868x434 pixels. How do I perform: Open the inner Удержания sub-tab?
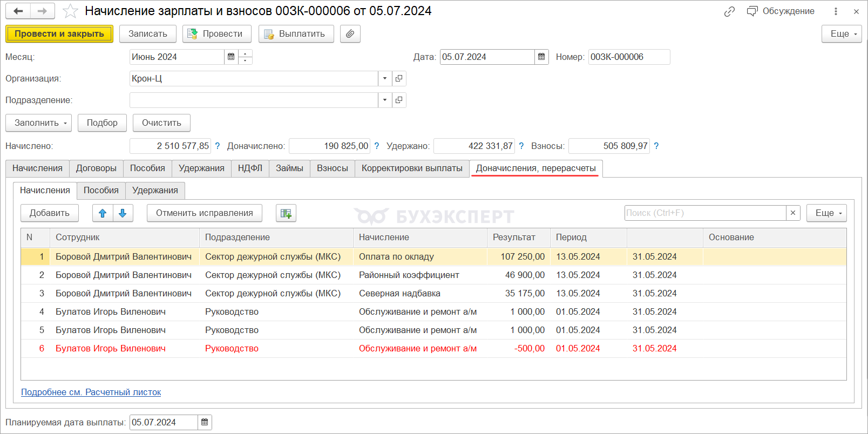155,190
